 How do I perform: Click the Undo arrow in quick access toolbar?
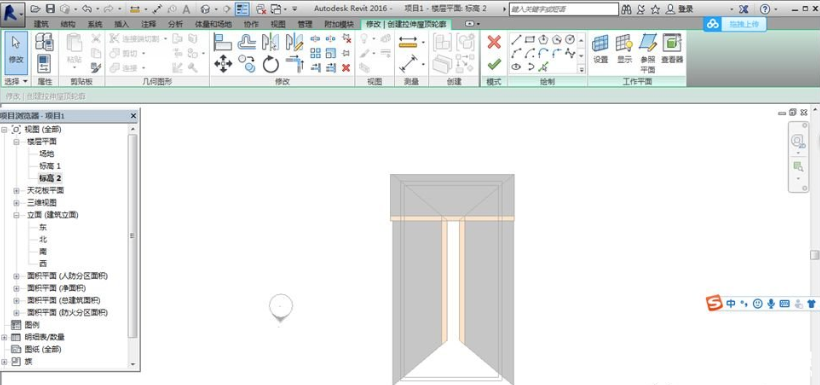[x=88, y=9]
